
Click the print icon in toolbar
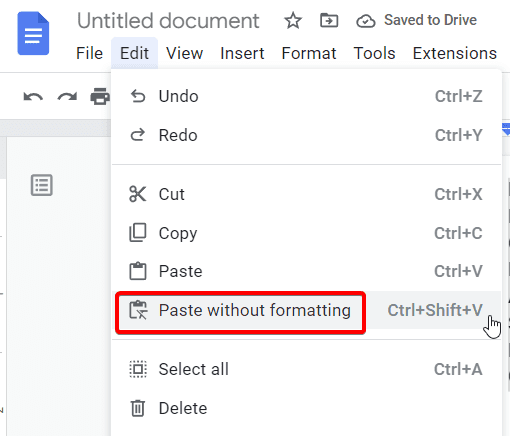pyautogui.click(x=100, y=96)
